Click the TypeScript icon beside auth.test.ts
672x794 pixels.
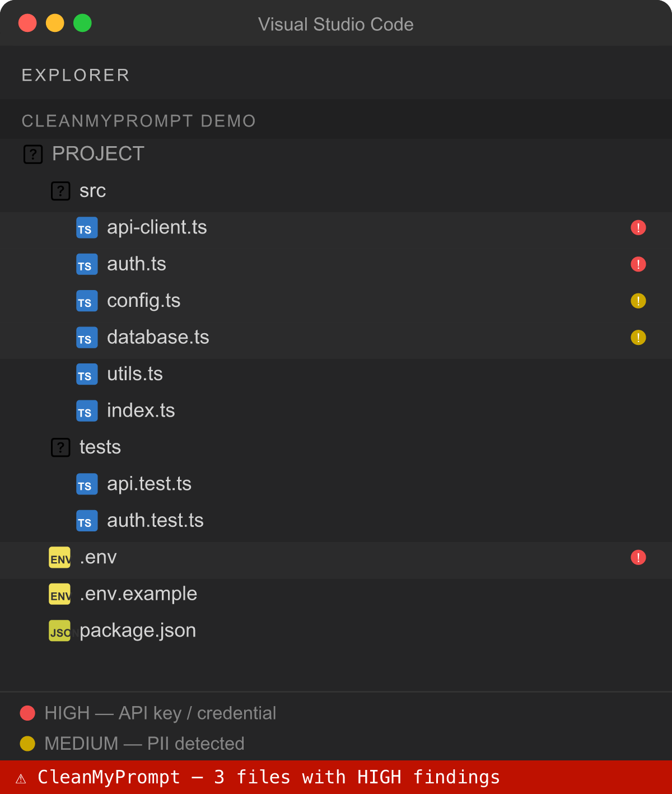pos(87,521)
